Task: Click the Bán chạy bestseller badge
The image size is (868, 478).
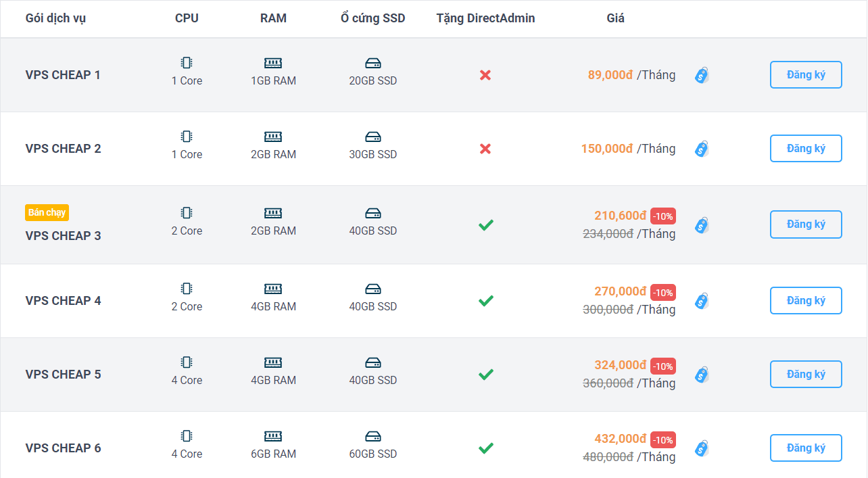Action: point(47,212)
